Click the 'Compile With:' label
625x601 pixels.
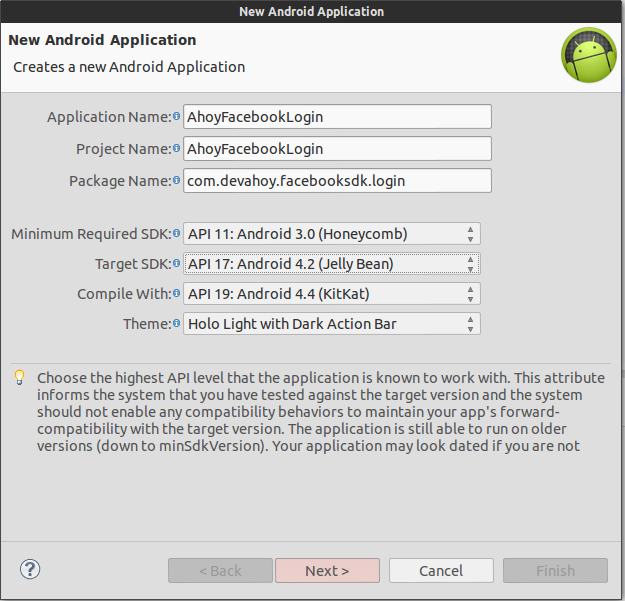(124, 294)
